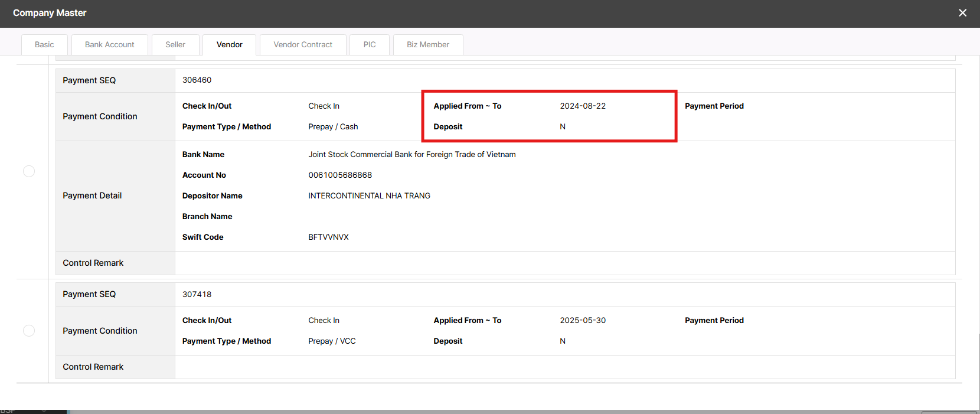Click the Swift Code value BFTVVNVX

click(328, 237)
